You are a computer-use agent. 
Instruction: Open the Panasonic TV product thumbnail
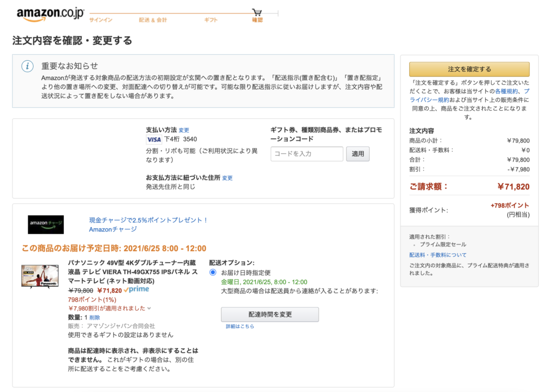coord(40,276)
